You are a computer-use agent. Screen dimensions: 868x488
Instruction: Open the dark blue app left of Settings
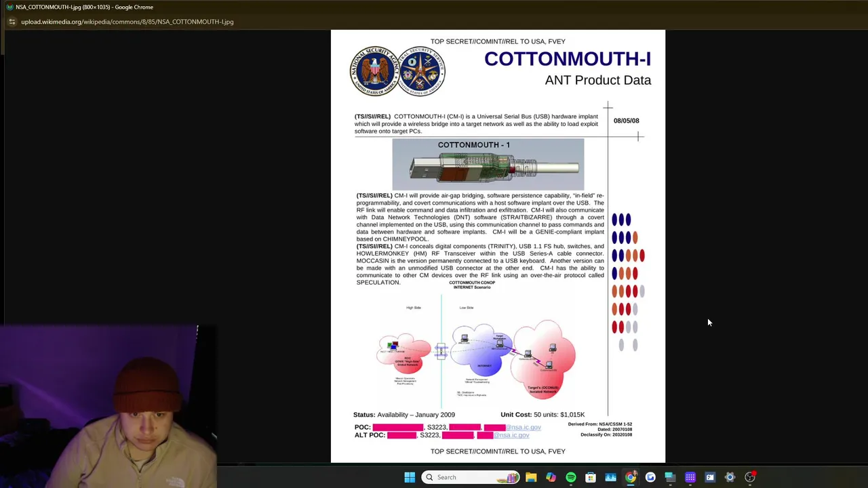pyautogui.click(x=710, y=477)
